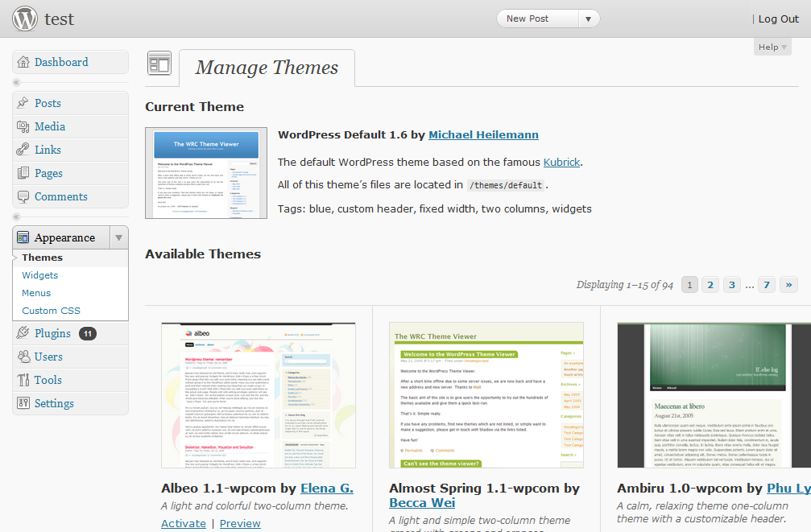811x532 pixels.
Task: Log Out of the site
Action: point(778,19)
